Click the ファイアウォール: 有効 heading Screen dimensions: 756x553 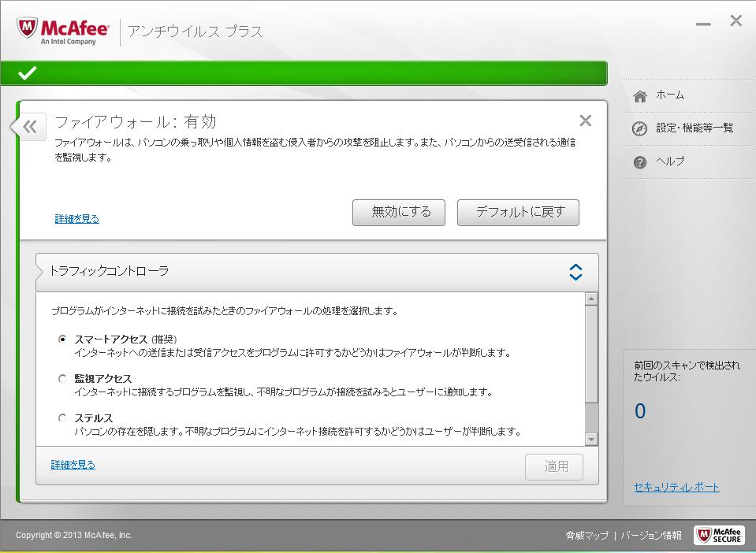point(136,122)
